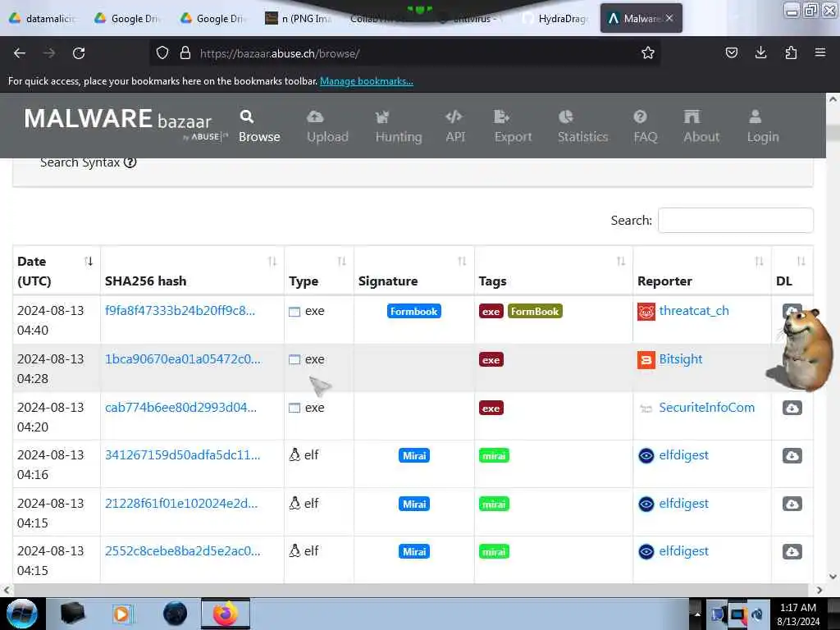840x630 pixels.
Task: Open the FAQ page
Action: click(x=645, y=126)
